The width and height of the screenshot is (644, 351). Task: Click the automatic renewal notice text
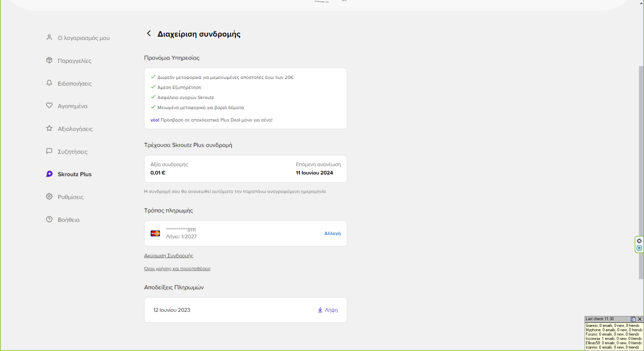[235, 192]
